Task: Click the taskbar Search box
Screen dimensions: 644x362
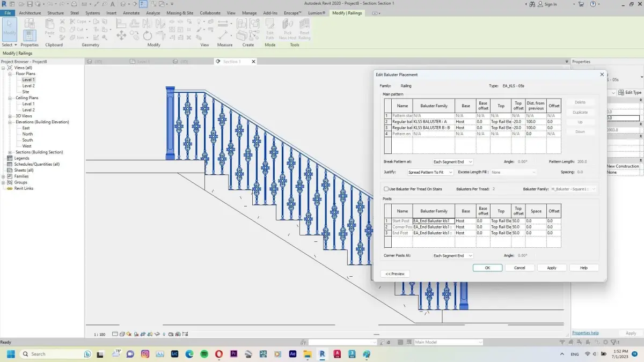Action: [56, 354]
